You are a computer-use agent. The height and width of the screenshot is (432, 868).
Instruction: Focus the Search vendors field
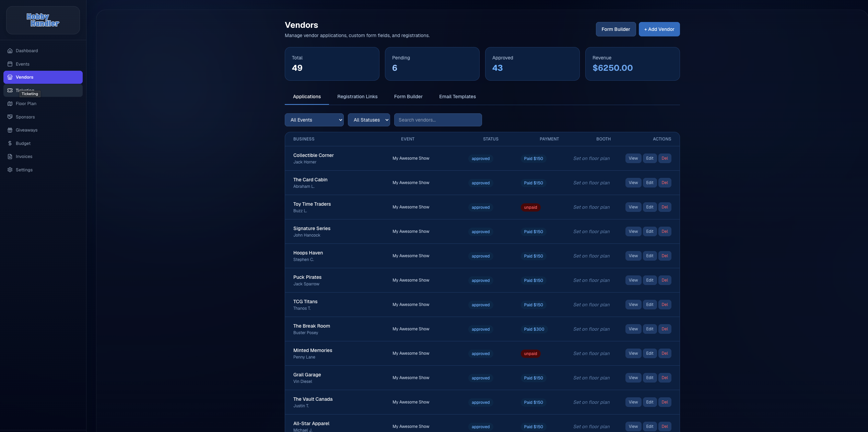coord(438,120)
